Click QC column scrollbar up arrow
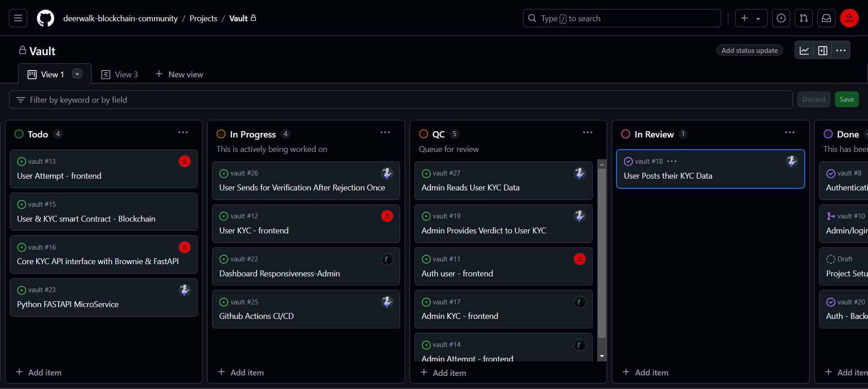 602,165
